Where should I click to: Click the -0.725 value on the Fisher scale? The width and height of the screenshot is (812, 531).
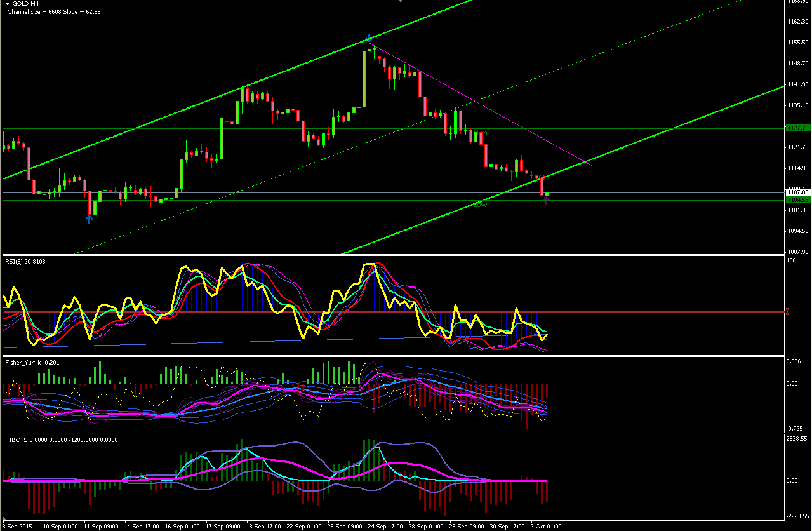(x=795, y=428)
